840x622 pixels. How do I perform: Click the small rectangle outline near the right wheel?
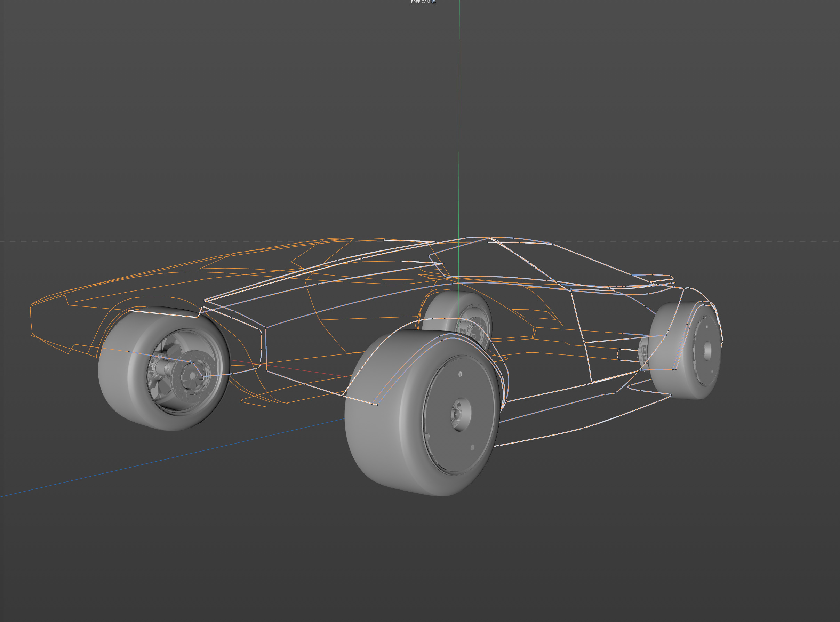618,354
